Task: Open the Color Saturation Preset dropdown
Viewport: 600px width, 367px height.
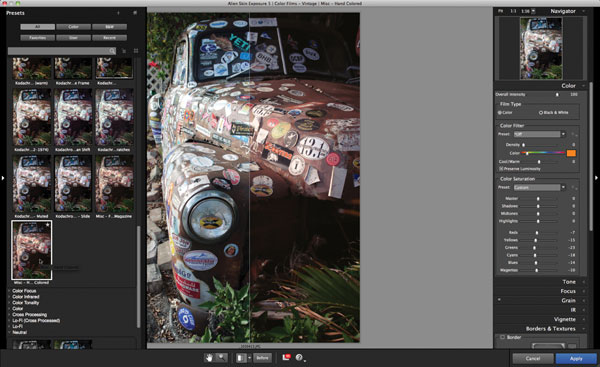Action: point(539,188)
